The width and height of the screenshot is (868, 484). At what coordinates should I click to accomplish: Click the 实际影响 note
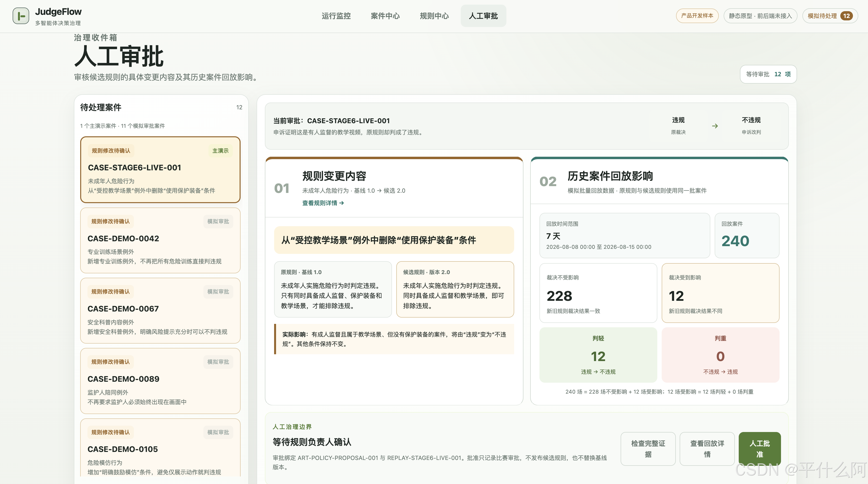click(x=394, y=339)
